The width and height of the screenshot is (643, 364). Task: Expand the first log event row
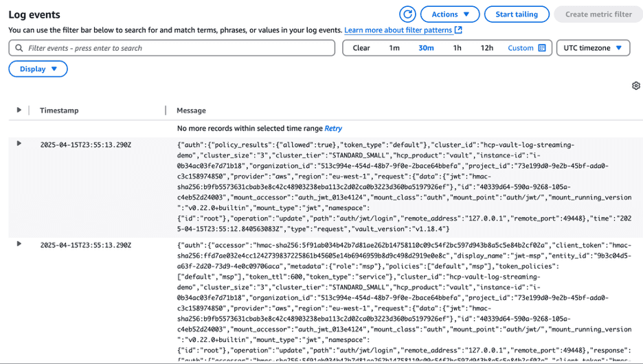[x=19, y=144]
